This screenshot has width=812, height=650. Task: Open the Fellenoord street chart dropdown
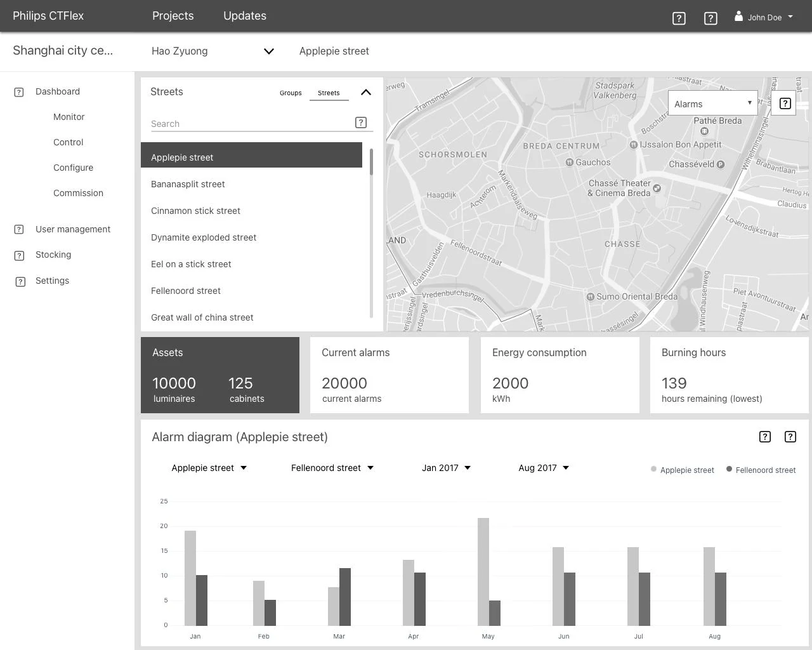point(332,468)
